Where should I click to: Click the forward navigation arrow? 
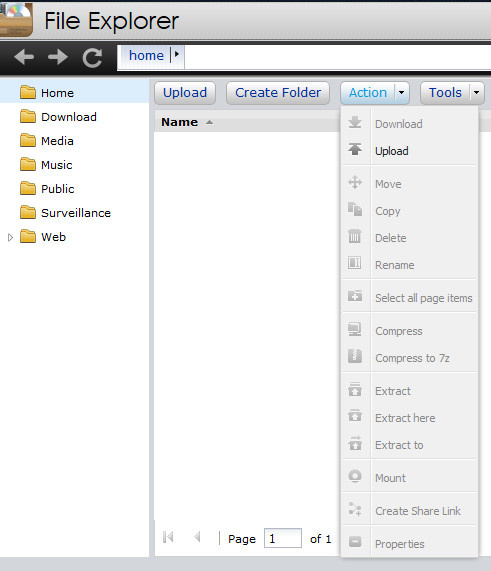[x=58, y=57]
